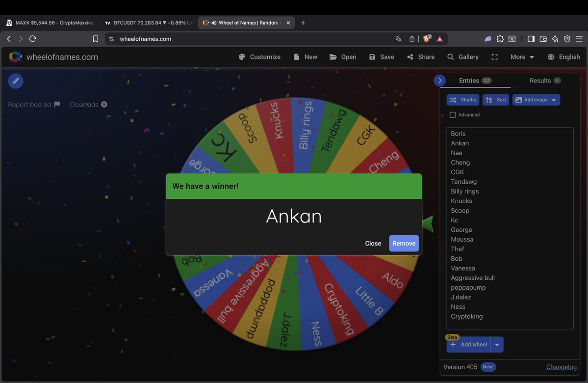Click the Ankan entry in list
Screen dimensions: 588x383
coord(460,143)
